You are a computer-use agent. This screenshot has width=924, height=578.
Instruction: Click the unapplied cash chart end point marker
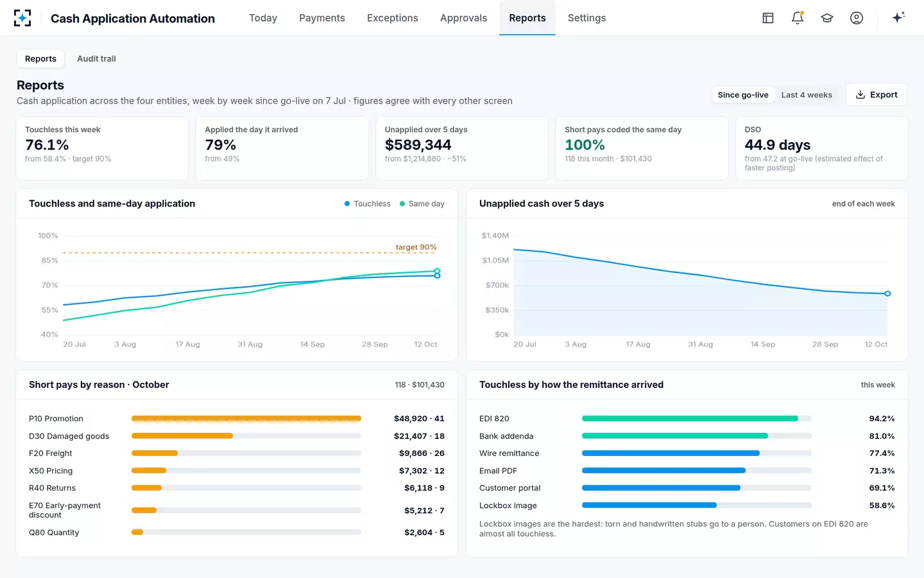pos(887,293)
